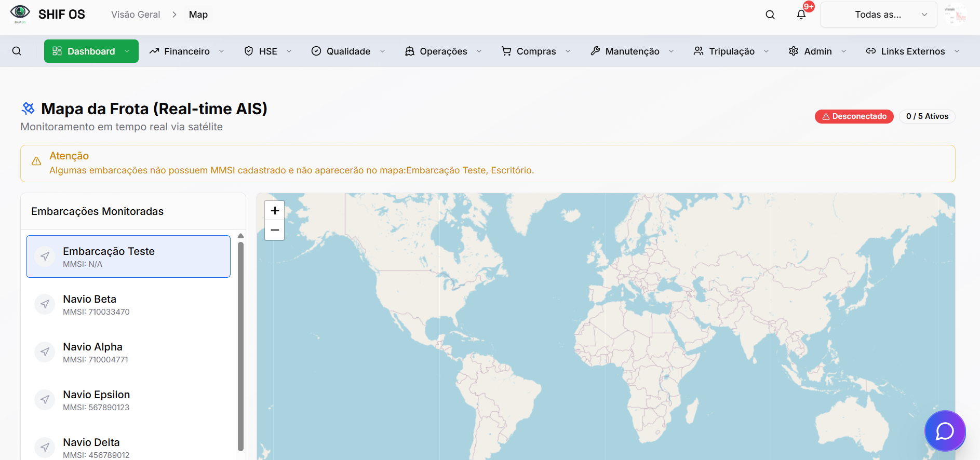Open the Todas as... selector dropdown
The width and height of the screenshot is (980, 460).
[x=879, y=15]
